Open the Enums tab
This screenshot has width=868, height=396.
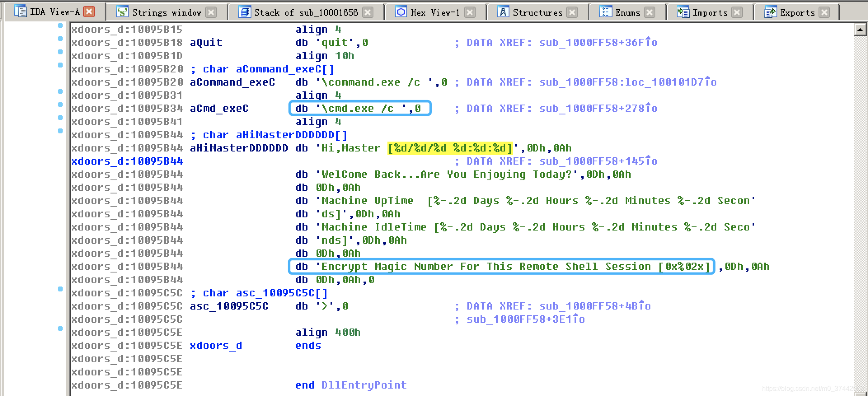click(x=627, y=12)
